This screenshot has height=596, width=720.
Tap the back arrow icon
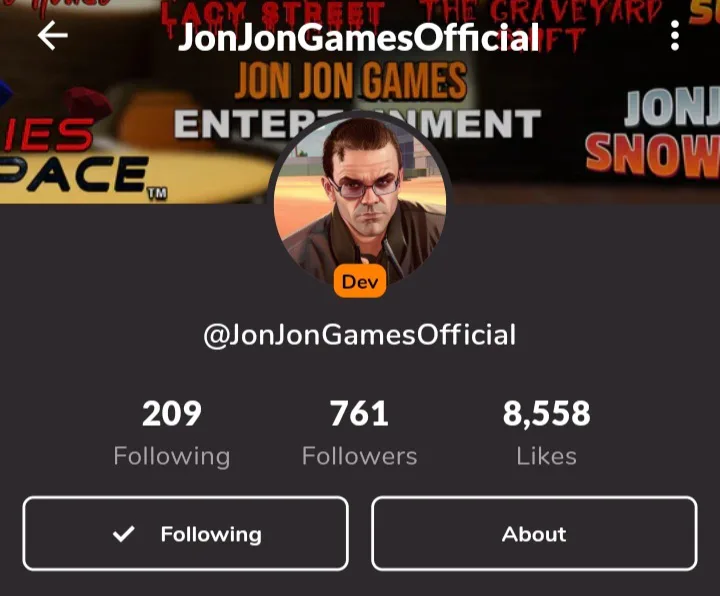coord(53,35)
